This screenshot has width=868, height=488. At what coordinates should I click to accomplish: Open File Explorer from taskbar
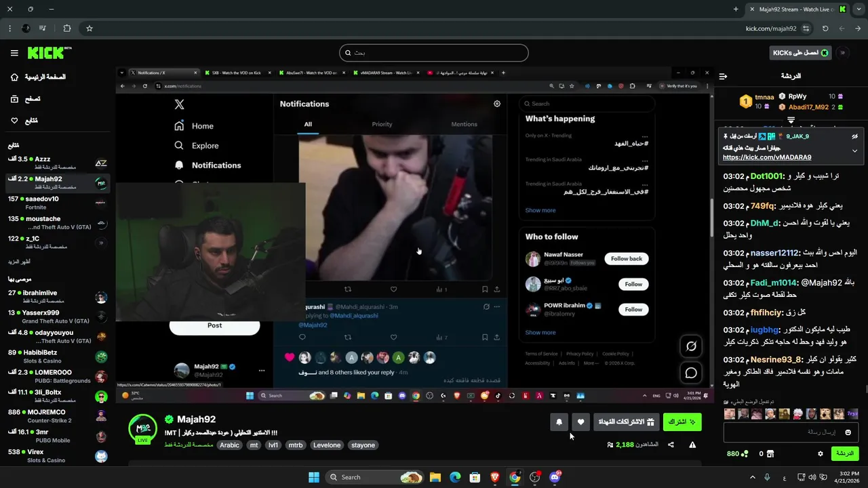(x=435, y=477)
